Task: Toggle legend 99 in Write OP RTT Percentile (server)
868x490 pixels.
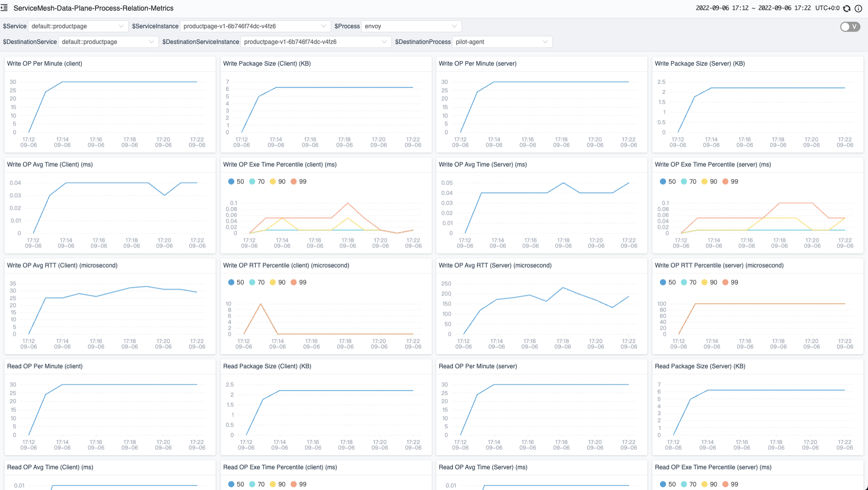Action: (730, 282)
